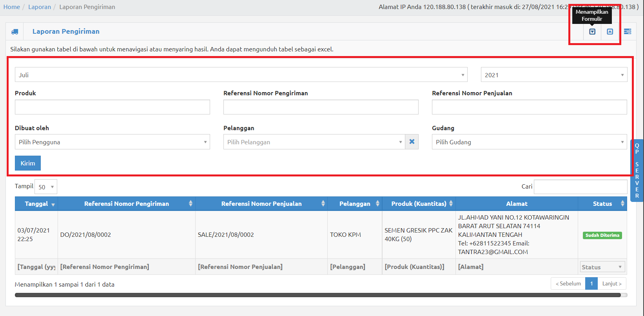Change Tampil rows-per-page dropdown
This screenshot has width=644, height=316.
click(46, 187)
